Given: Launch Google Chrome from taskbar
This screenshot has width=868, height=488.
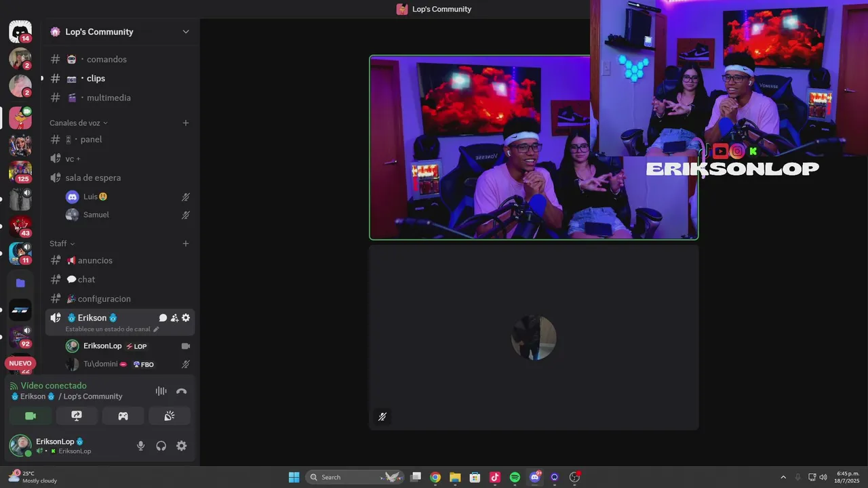Looking at the screenshot, I should coord(435,477).
